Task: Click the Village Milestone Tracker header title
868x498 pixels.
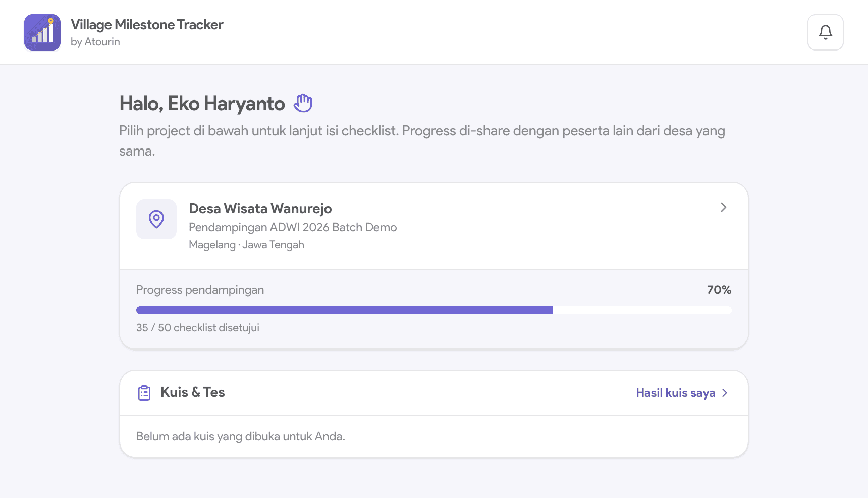Action: point(147,24)
